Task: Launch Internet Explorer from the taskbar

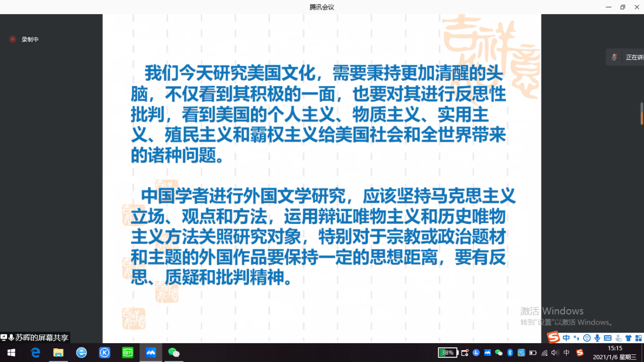Action: (x=81, y=353)
